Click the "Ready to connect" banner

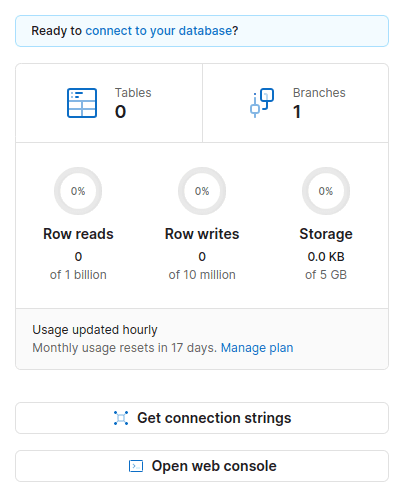202,31
